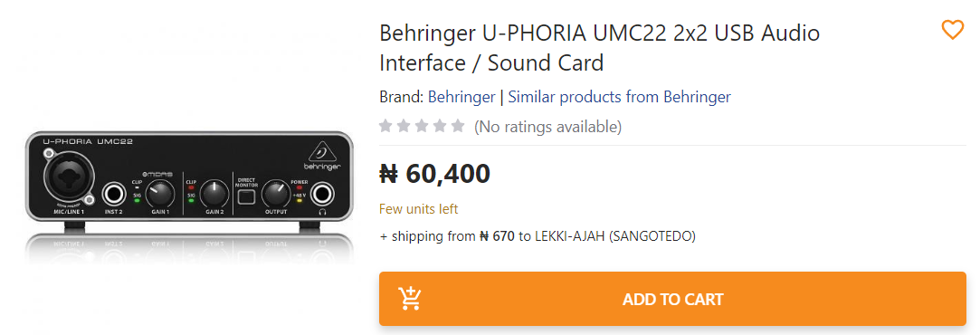
Task: Save product with the heart wishlist icon
Action: click(953, 30)
